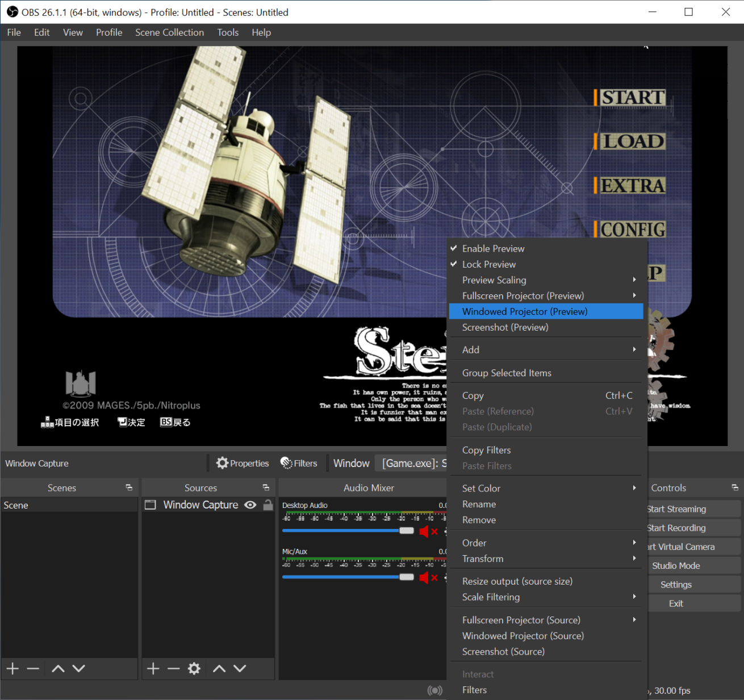This screenshot has height=700, width=744.
Task: Choose Remove in the context menu
Action: [x=546, y=520]
